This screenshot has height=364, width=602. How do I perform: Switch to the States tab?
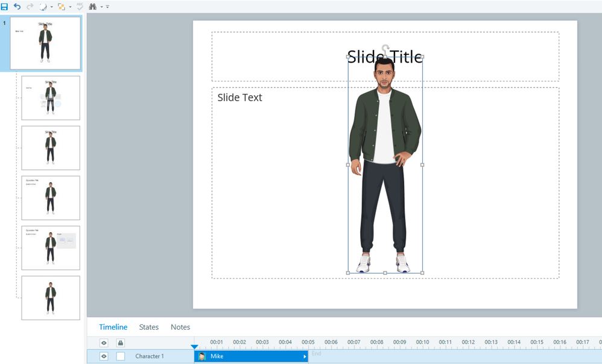[x=148, y=327]
